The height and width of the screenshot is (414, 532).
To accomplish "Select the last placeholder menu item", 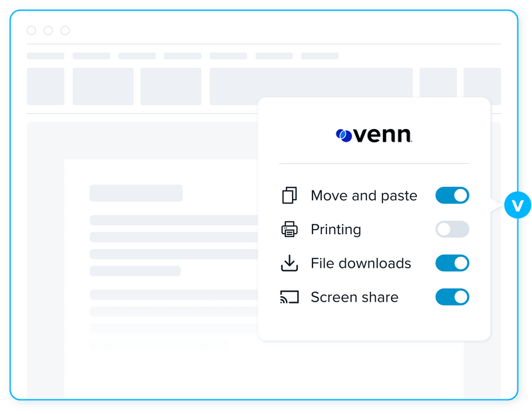I will point(319,56).
